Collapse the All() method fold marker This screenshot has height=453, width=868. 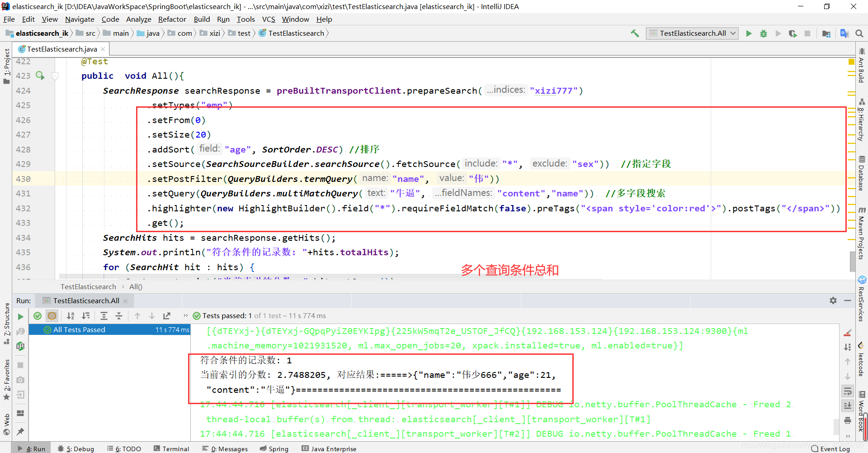(x=55, y=76)
